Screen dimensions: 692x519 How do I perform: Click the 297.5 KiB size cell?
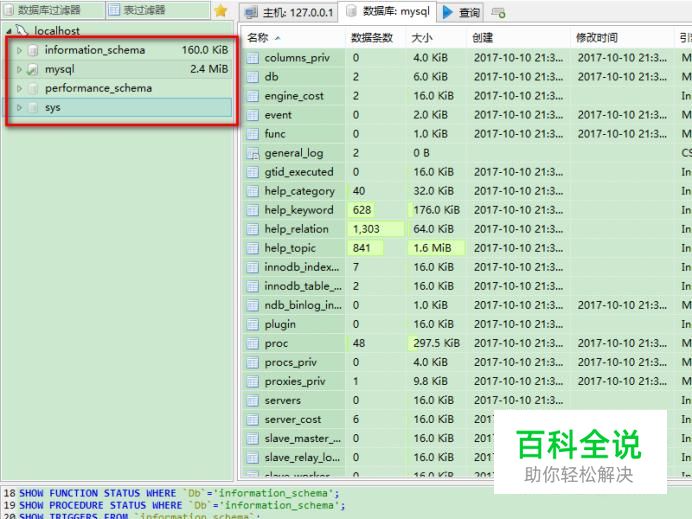tap(436, 343)
